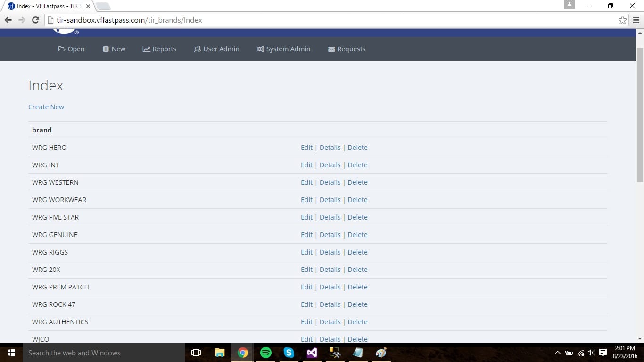Click the brand column header

42,130
